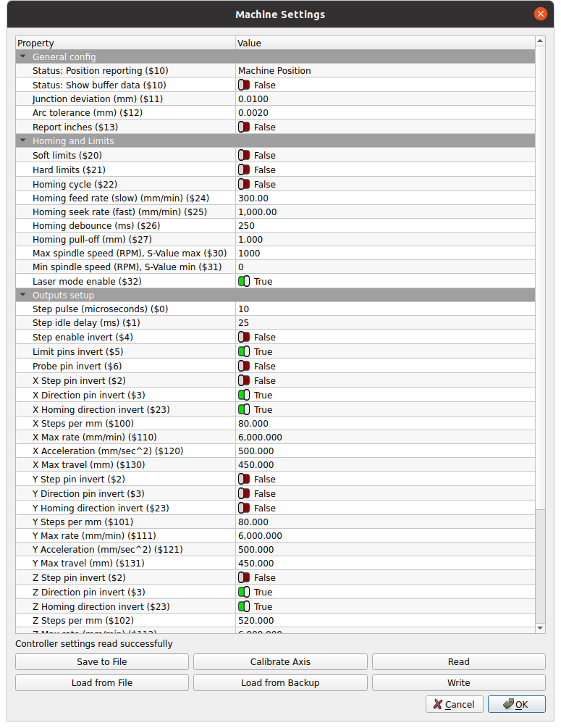Enable the Hard limits ($21) switch

coord(244,170)
